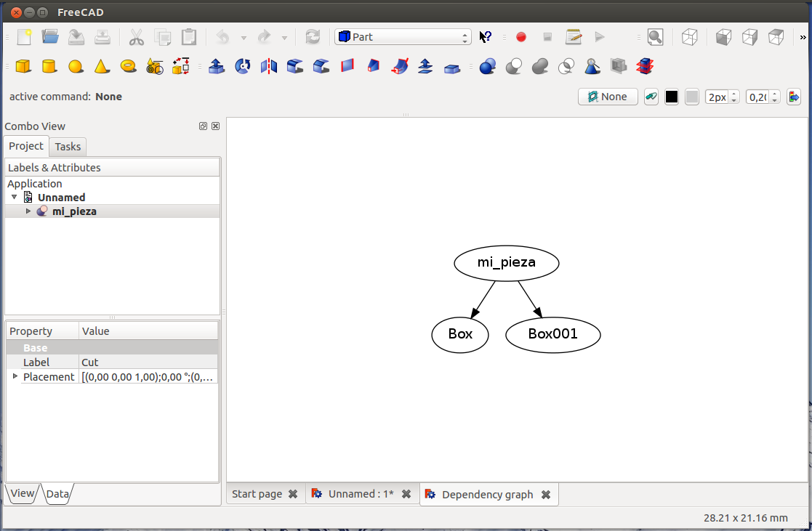Open the Start page tab

[x=257, y=494]
